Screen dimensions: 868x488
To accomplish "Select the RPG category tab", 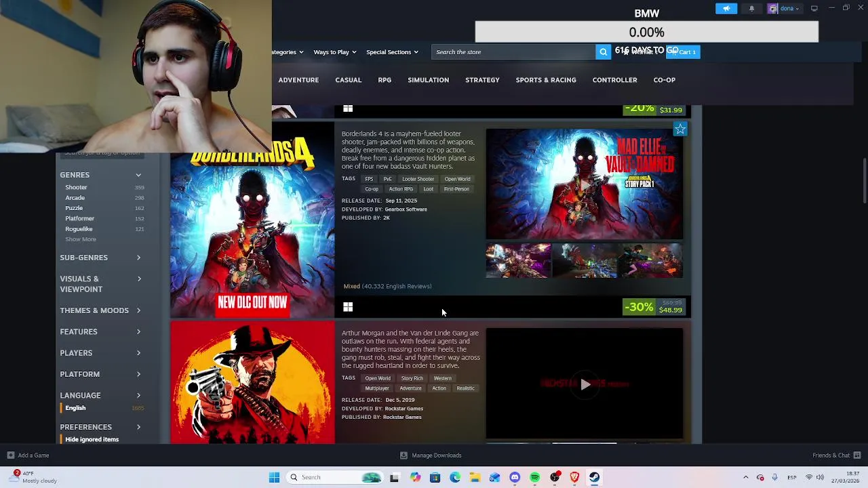I will pyautogui.click(x=384, y=80).
